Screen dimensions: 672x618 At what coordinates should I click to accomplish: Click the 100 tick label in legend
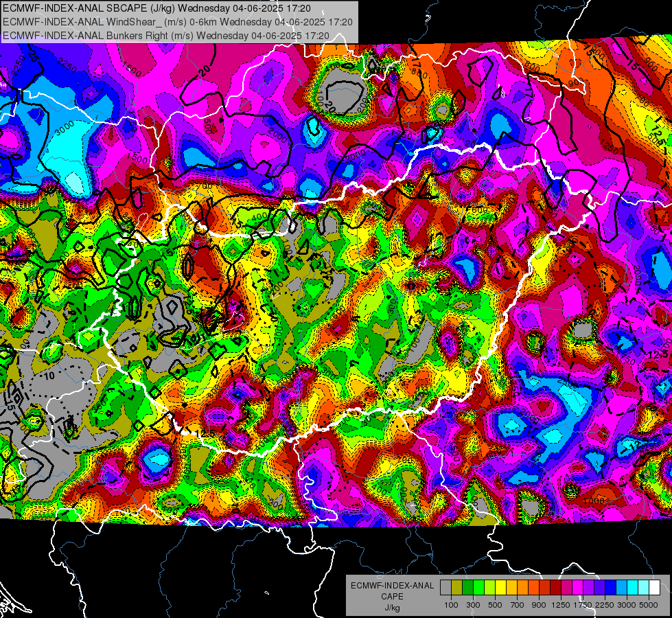pyautogui.click(x=451, y=605)
